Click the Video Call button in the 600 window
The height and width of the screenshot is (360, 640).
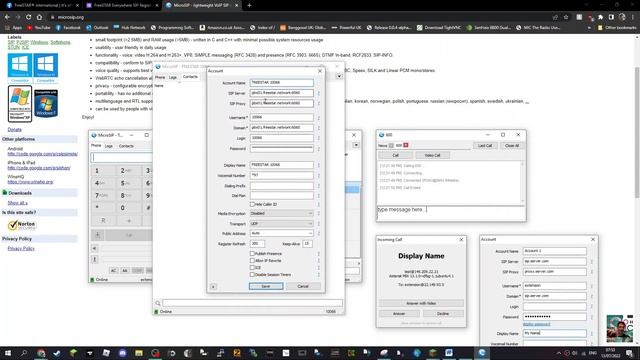433,156
